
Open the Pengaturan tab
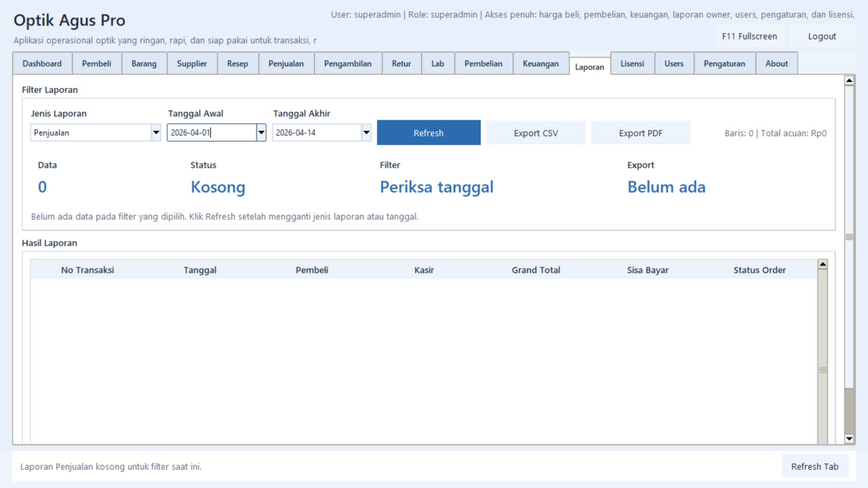pyautogui.click(x=724, y=63)
